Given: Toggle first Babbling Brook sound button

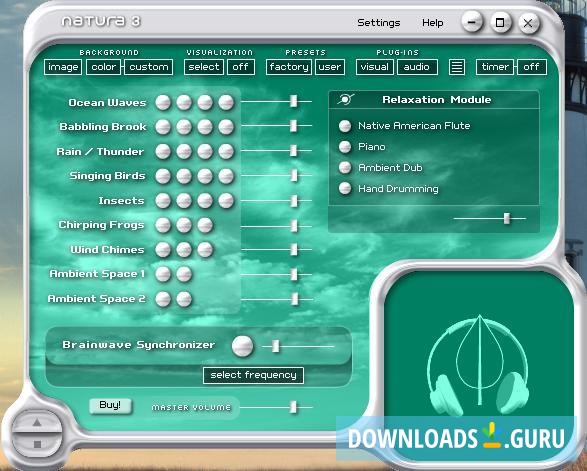Looking at the screenshot, I should [163, 127].
